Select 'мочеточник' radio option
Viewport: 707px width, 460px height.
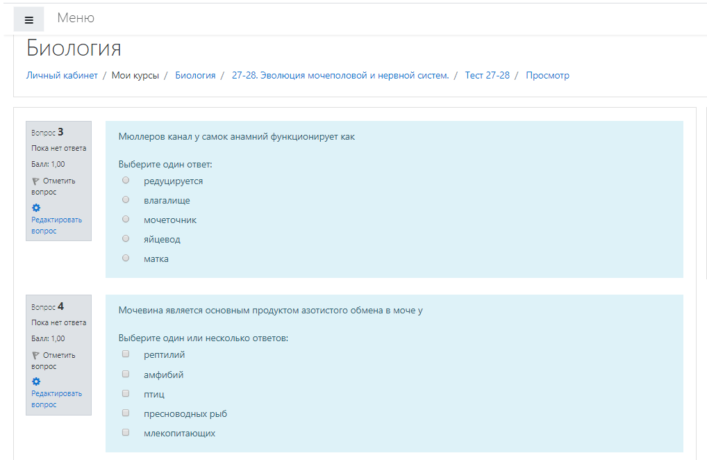pyautogui.click(x=126, y=219)
